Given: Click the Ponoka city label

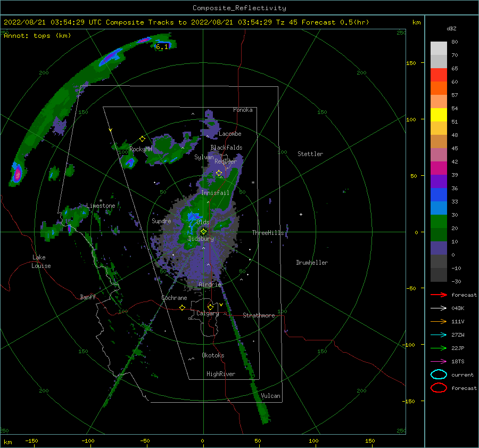Looking at the screenshot, I should point(243,110).
